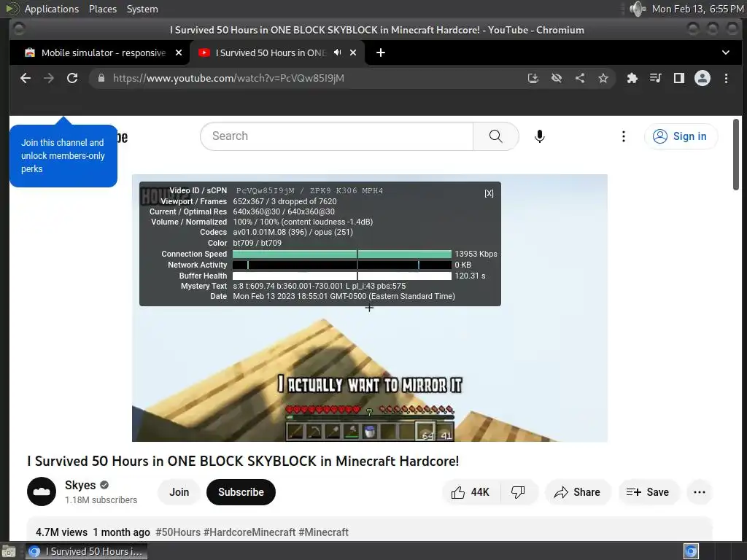Close the YouTube tab
The image size is (747, 560).
point(353,52)
